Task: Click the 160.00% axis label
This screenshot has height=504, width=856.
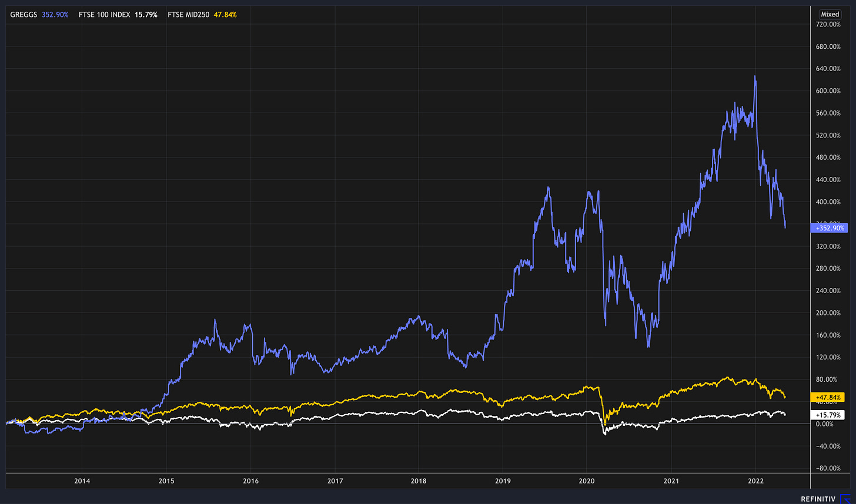Action: (827, 335)
